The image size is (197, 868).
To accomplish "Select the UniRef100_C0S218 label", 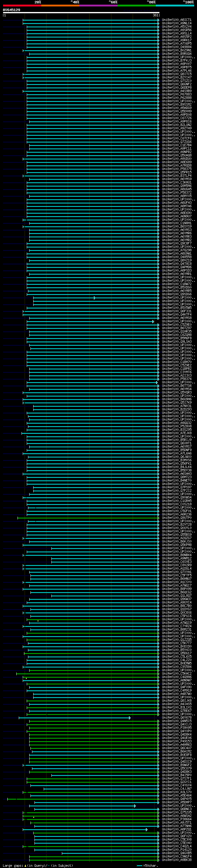I will tap(177, 504).
